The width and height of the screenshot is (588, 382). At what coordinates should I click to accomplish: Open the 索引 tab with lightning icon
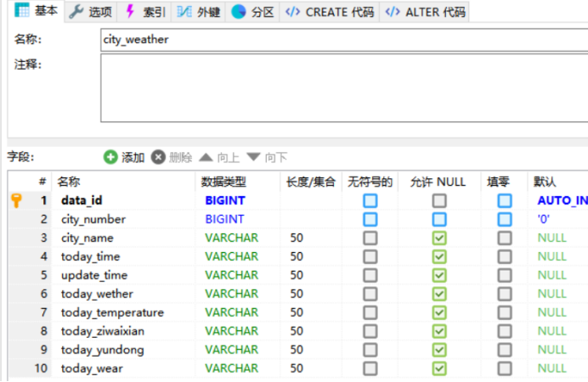(144, 12)
